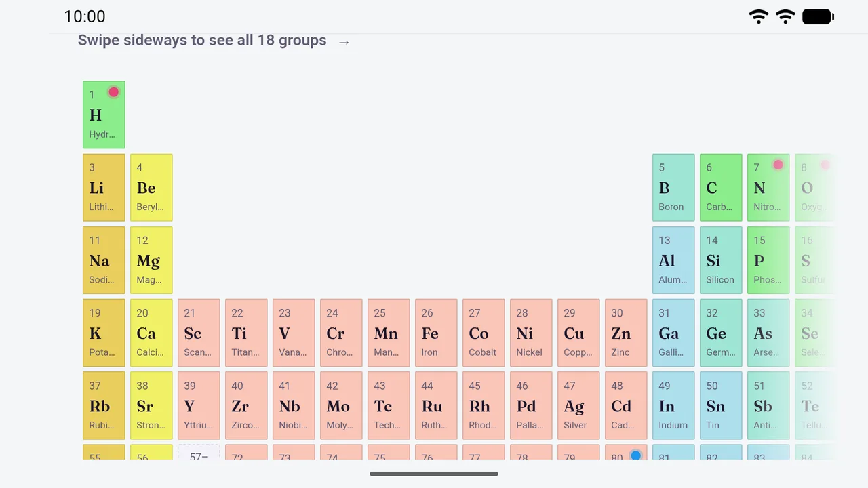Tap the Sodium element tile

coord(104,260)
